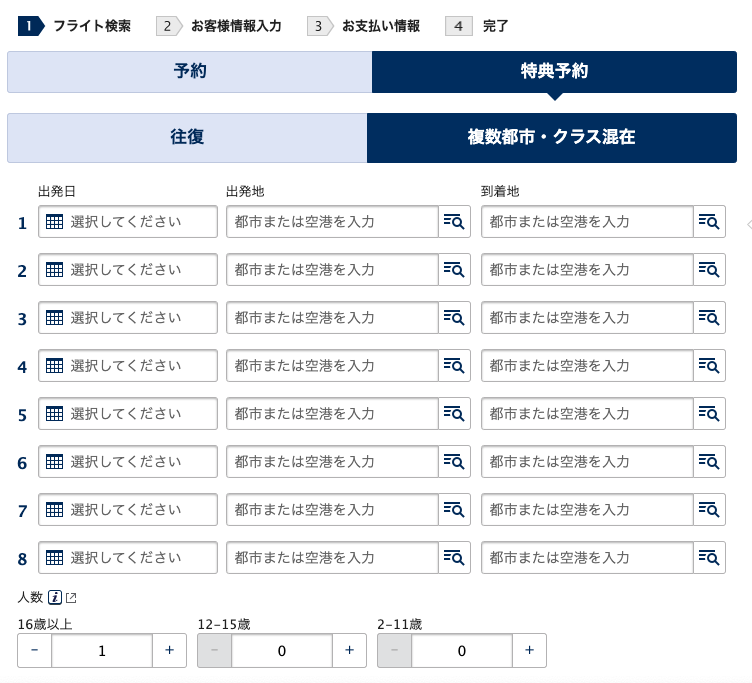Open the row 1 出発日 date picker field
This screenshot has width=752, height=683.
tap(128, 222)
